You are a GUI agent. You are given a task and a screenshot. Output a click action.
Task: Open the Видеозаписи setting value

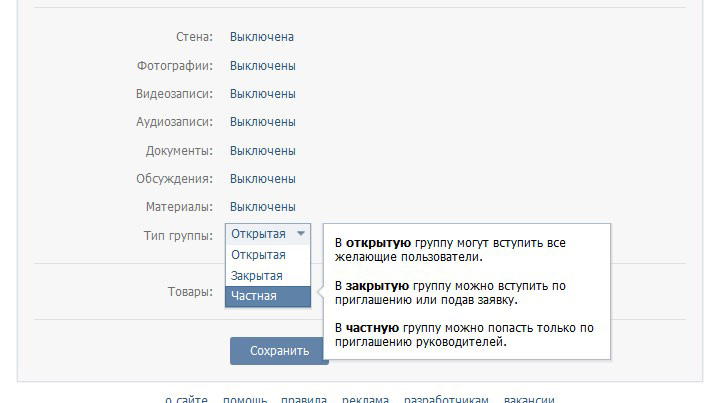[262, 94]
